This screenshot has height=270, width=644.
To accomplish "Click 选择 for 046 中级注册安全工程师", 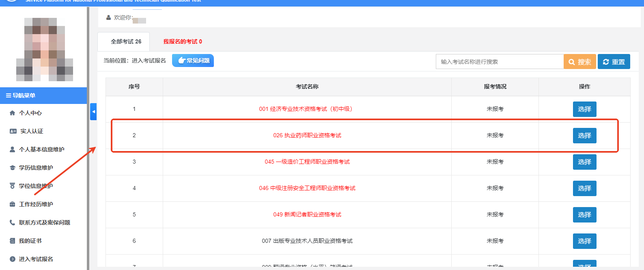I will (x=585, y=188).
